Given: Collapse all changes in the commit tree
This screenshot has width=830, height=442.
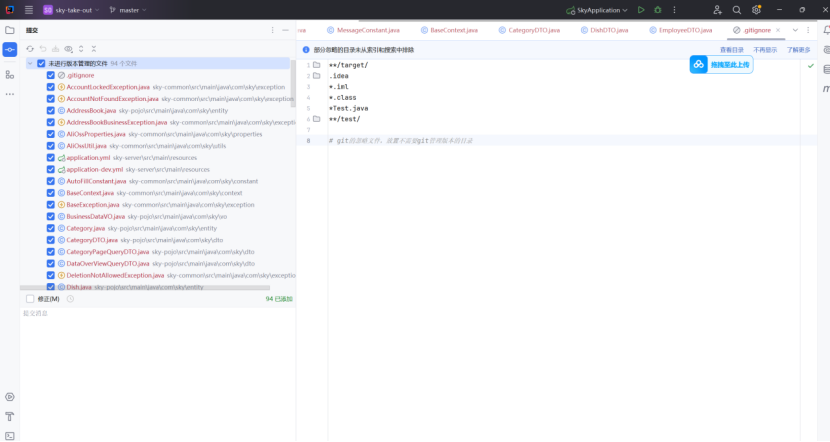Looking at the screenshot, I should pos(94,49).
